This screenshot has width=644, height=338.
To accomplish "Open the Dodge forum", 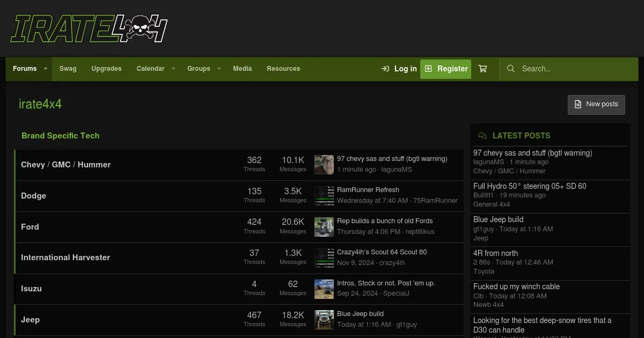I will pyautogui.click(x=33, y=196).
